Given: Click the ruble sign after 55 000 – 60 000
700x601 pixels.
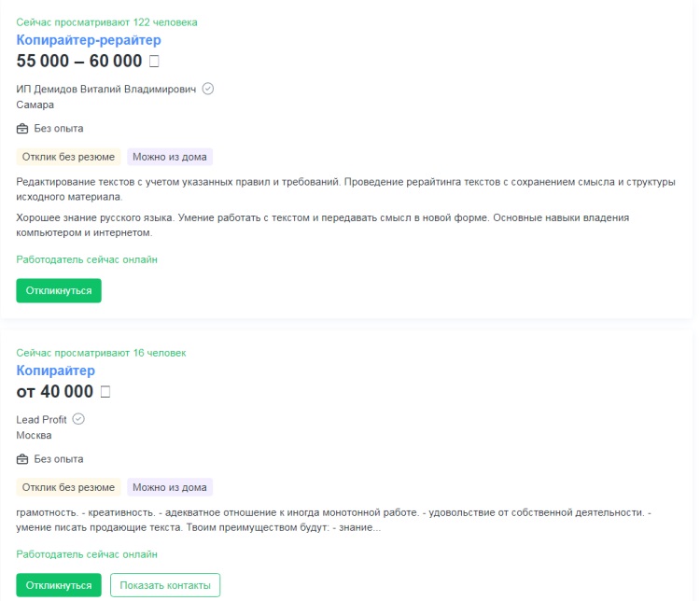Looking at the screenshot, I should [155, 62].
